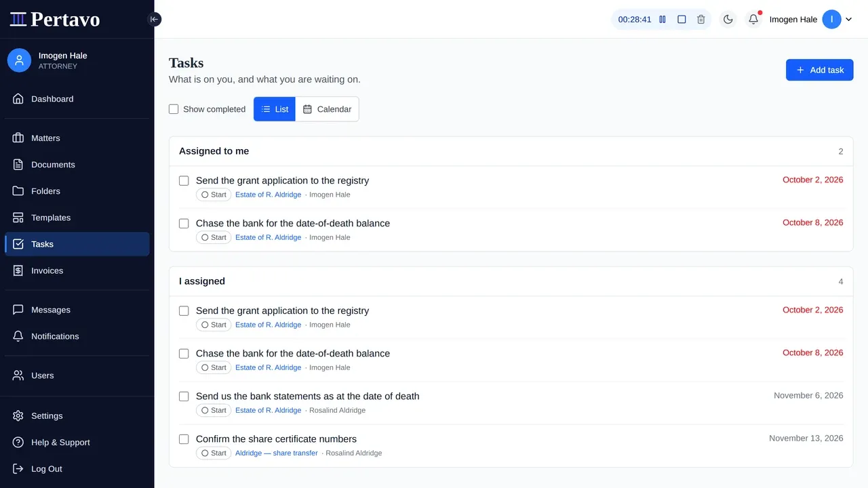Screen dimensions: 868x488
Task: Click the timer reading 00:28:41
Action: [635, 20]
